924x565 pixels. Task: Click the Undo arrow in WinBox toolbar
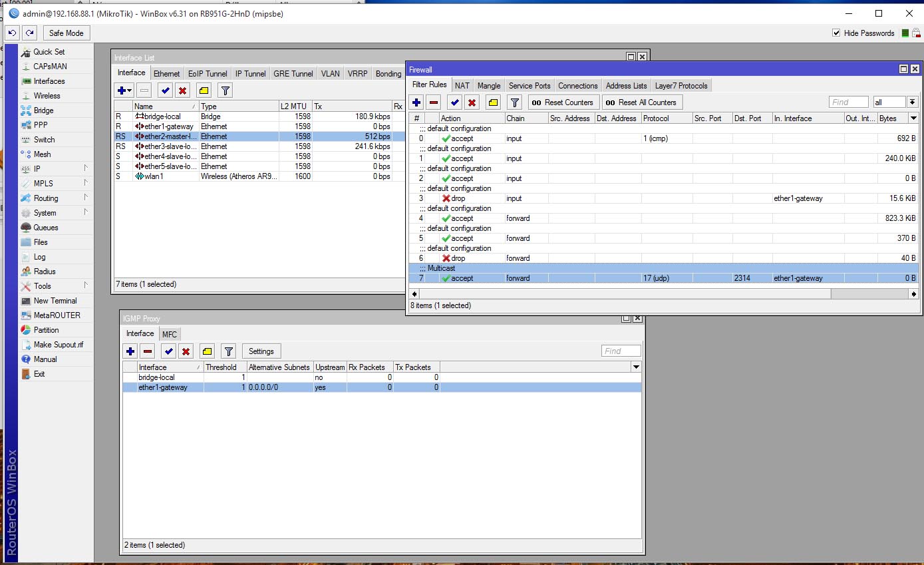pos(12,33)
